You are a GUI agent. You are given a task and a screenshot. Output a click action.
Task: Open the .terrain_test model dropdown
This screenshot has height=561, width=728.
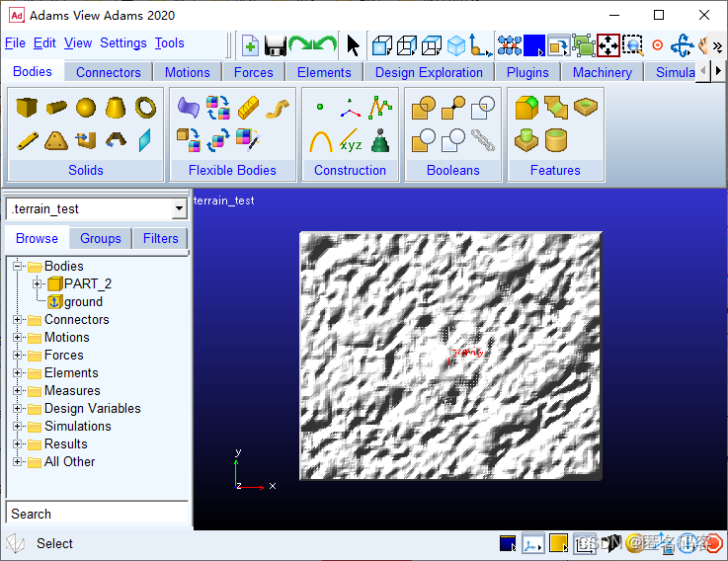179,209
